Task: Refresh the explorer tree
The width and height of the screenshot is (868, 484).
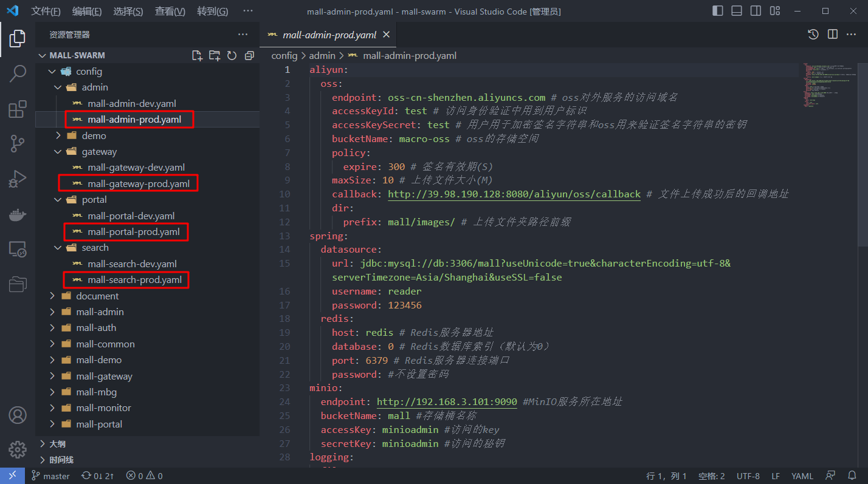Action: [232, 55]
